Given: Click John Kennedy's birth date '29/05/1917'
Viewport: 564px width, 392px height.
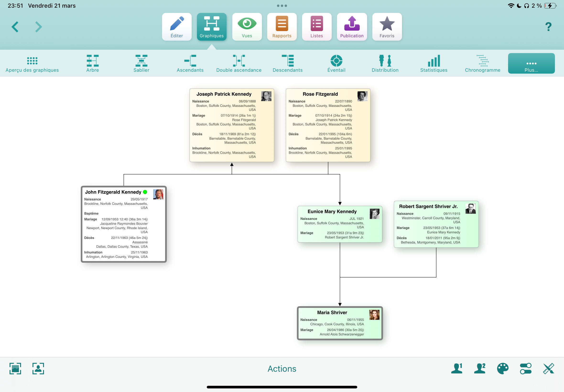Looking at the screenshot, I should point(139,199).
